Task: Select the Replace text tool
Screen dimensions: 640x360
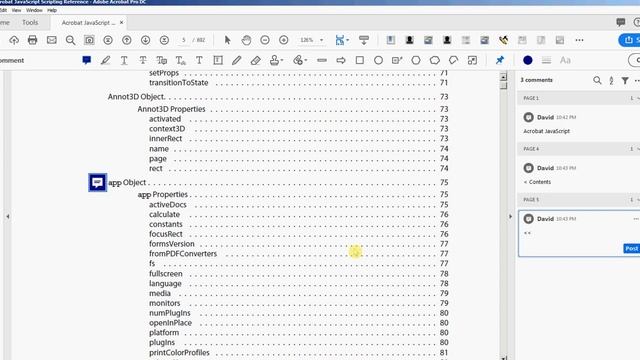Action: pyautogui.click(x=162, y=60)
